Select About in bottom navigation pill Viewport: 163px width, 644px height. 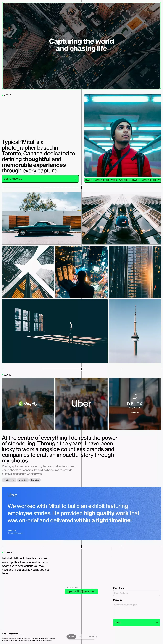81,637
